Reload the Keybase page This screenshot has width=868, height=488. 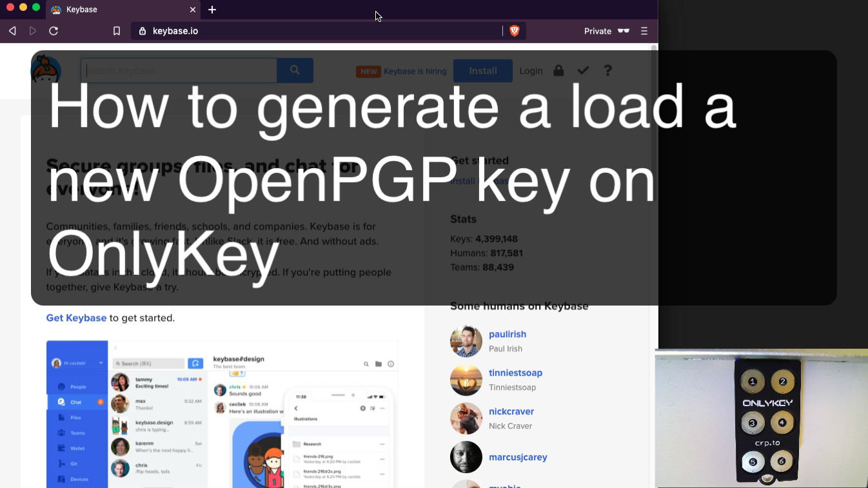54,31
